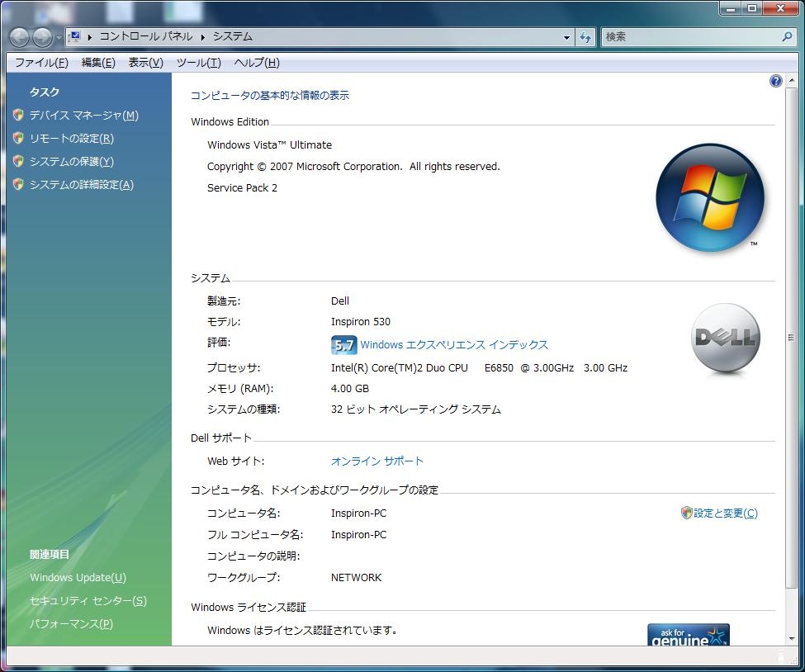805x672 pixels.
Task: Open パフォーマンス(P) related link
Action: 71,624
